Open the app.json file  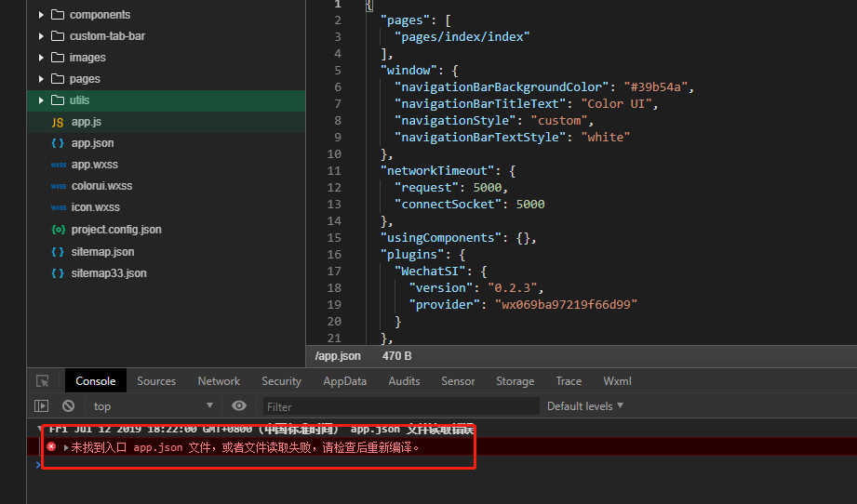[x=92, y=143]
